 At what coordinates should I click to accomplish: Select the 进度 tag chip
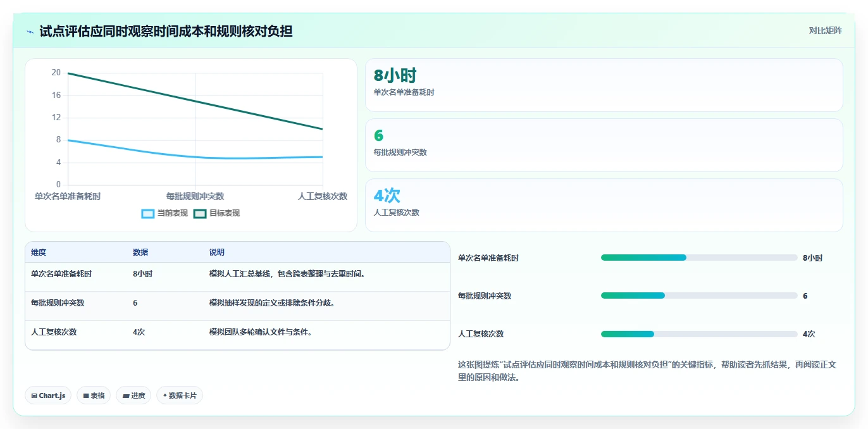[x=133, y=395]
